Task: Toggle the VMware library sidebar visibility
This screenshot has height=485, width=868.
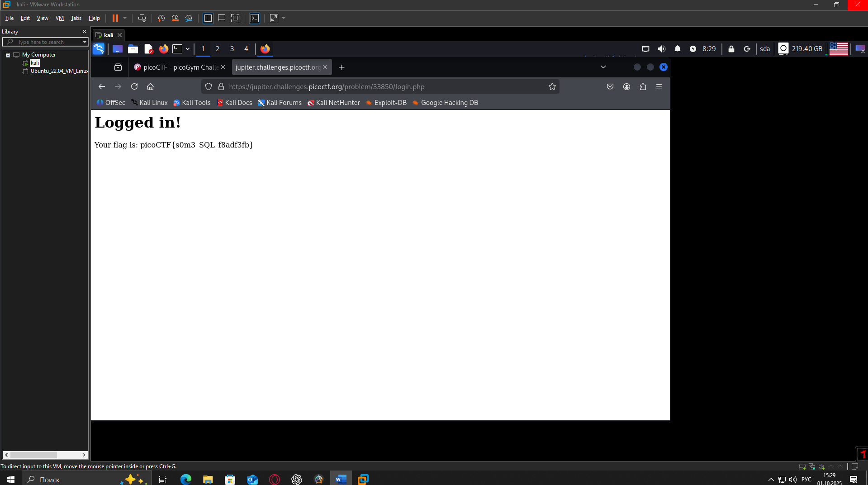Action: click(207, 18)
